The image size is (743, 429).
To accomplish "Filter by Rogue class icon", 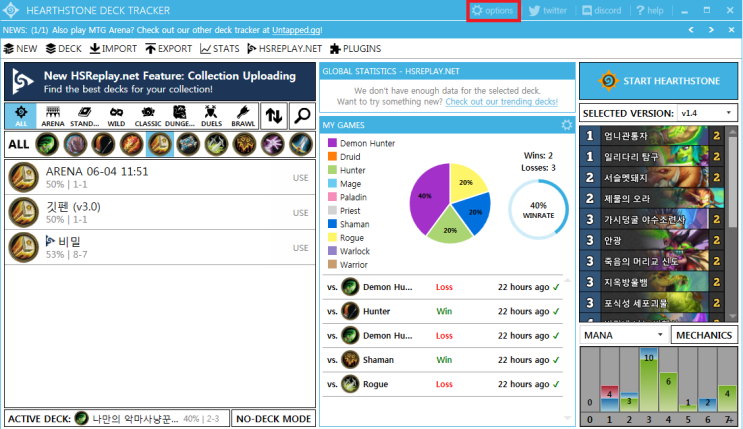I will tap(217, 144).
